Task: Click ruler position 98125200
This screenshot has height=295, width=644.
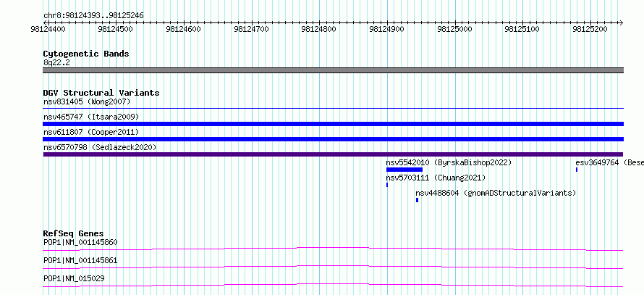Action: [x=590, y=29]
